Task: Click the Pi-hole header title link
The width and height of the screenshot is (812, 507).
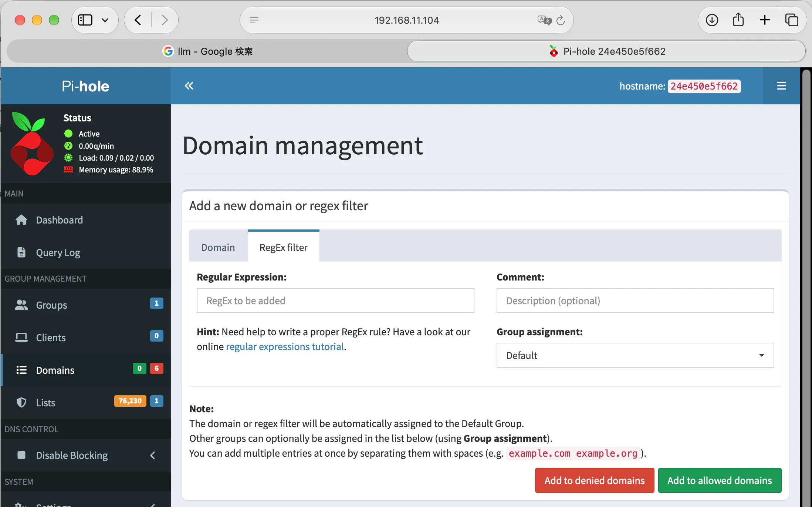Action: [85, 86]
